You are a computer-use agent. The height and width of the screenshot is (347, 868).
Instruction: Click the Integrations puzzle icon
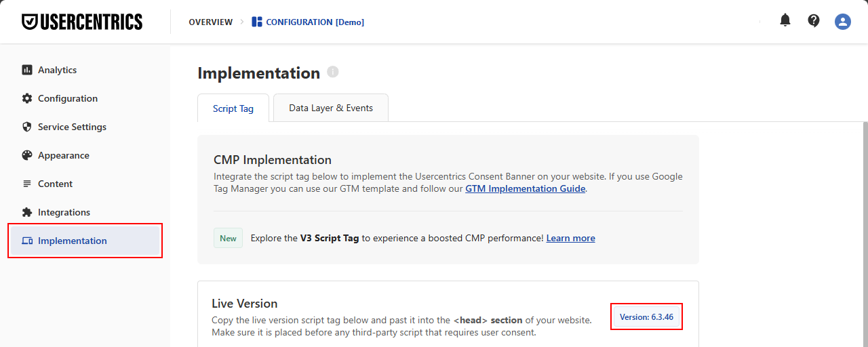coord(27,212)
